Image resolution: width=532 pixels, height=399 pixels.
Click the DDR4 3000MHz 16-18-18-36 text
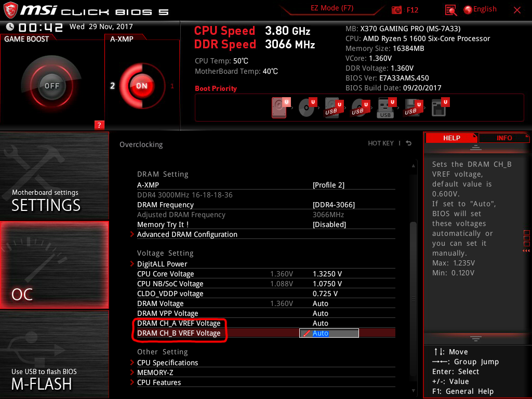184,195
